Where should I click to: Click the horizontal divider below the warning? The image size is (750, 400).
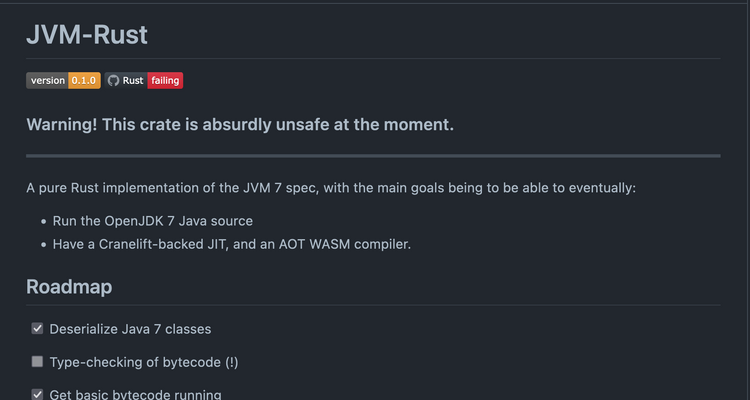373,156
